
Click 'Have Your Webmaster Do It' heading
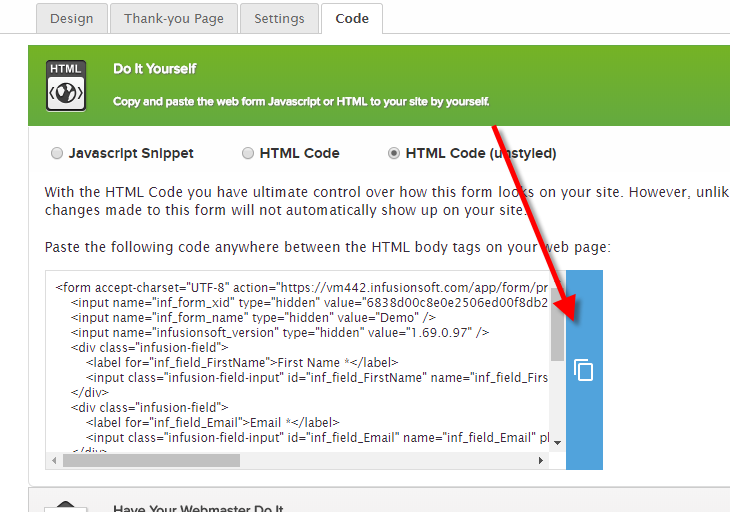198,507
